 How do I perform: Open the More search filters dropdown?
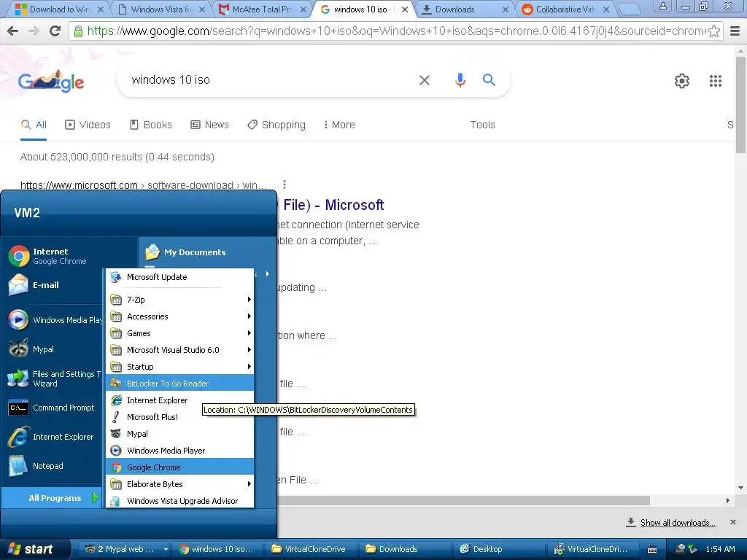pyautogui.click(x=338, y=125)
